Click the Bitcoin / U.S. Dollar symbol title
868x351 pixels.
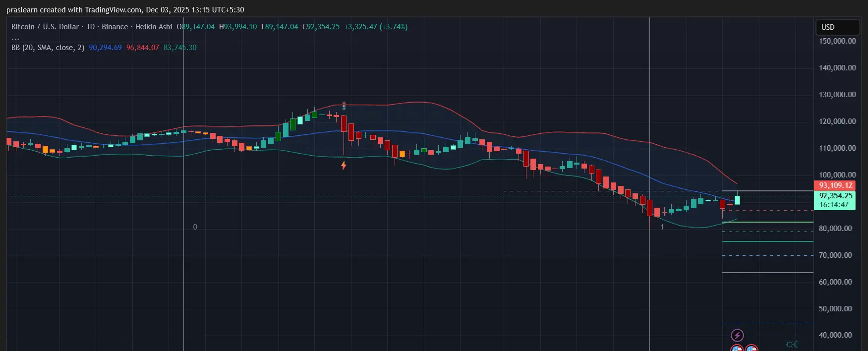coord(45,27)
